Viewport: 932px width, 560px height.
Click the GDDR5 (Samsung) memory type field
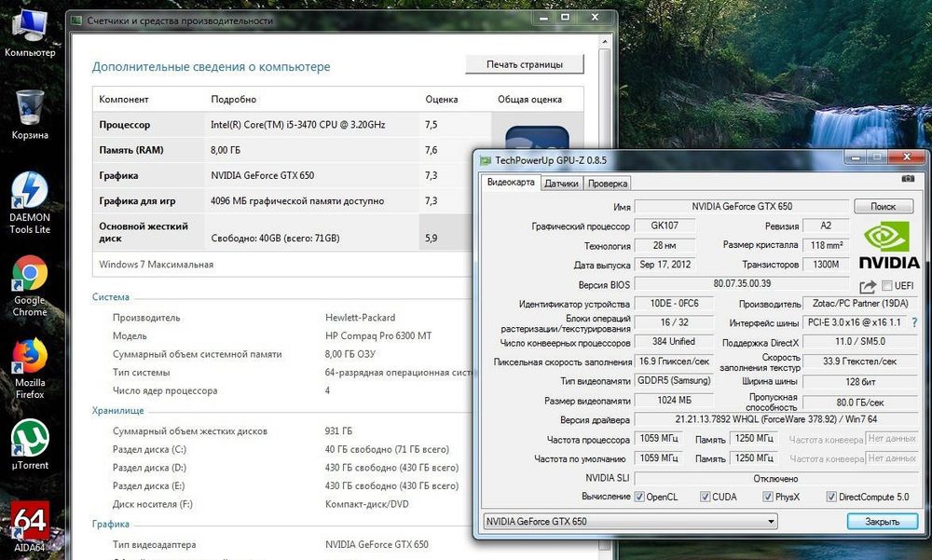point(674,380)
